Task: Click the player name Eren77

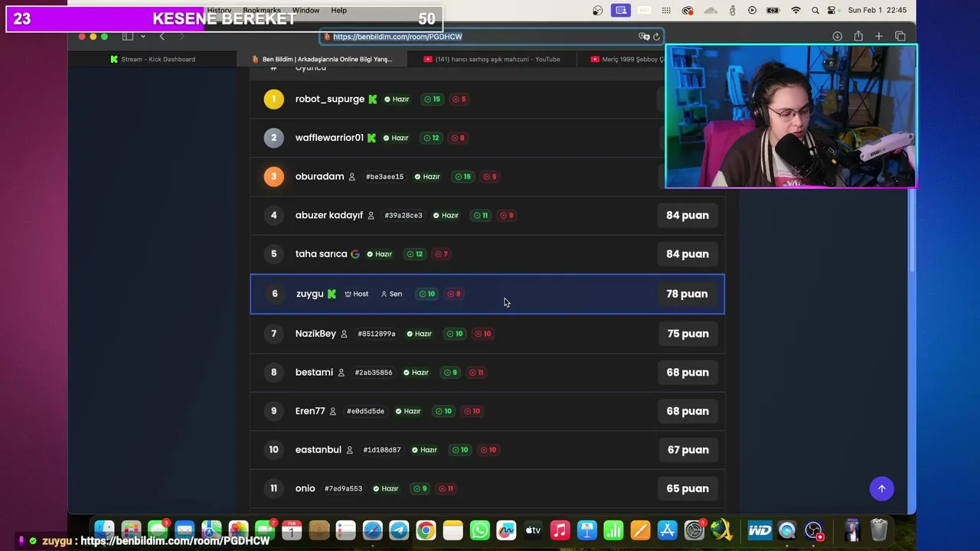Action: point(310,411)
